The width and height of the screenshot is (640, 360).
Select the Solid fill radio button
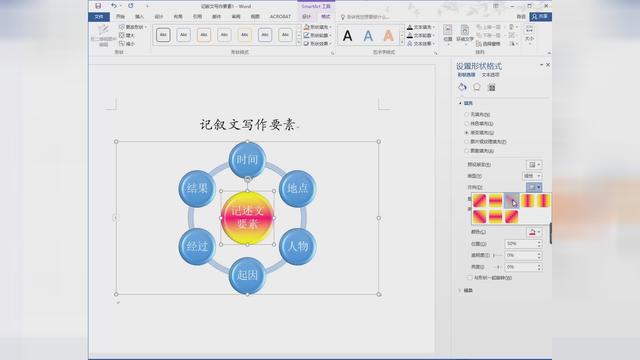tap(466, 124)
